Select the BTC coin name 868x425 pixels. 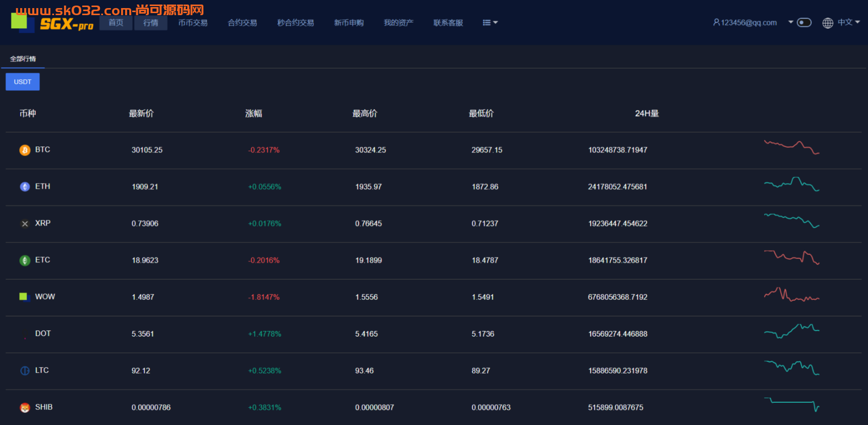(x=42, y=149)
